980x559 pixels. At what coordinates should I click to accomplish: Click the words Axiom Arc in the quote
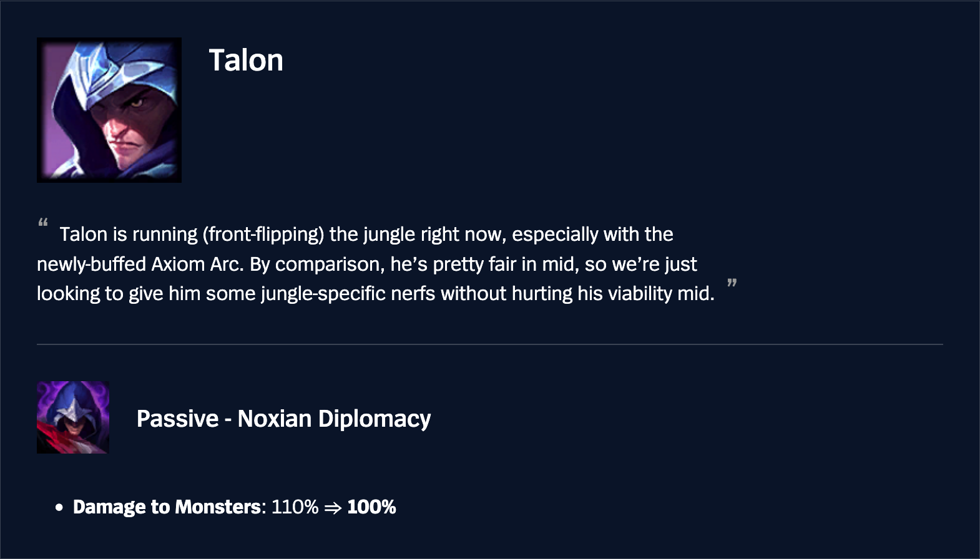click(197, 265)
